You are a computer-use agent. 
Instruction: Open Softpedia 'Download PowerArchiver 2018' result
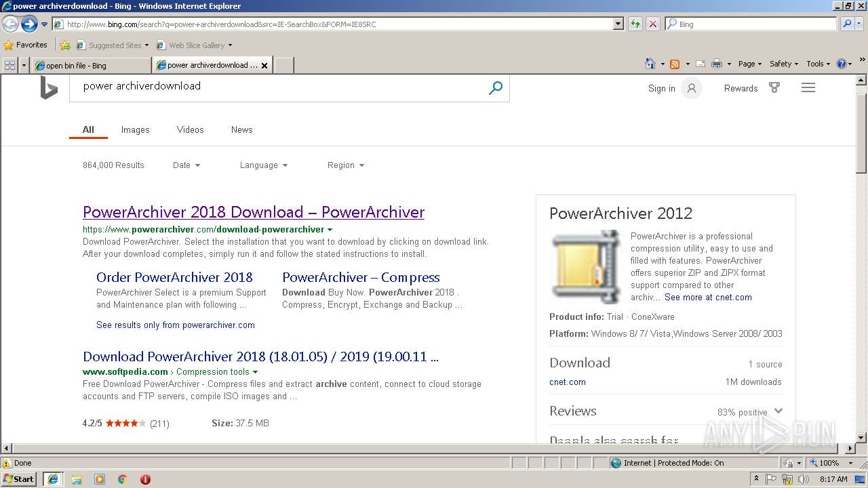tap(260, 357)
